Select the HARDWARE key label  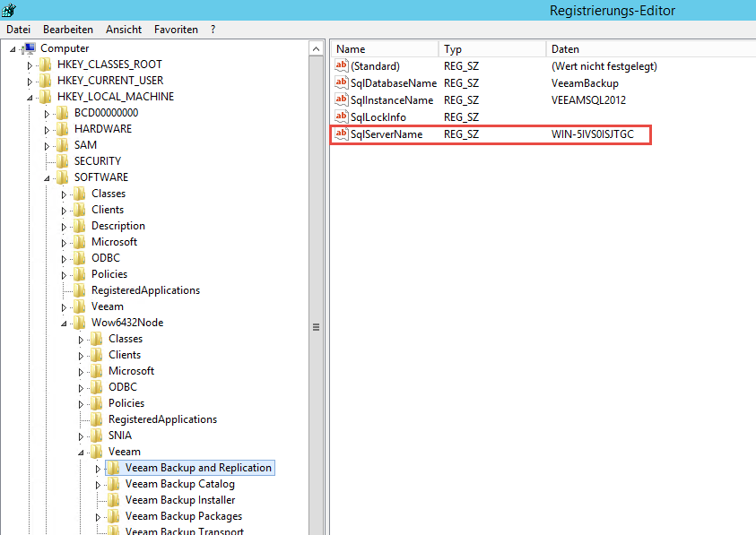pyautogui.click(x=103, y=129)
